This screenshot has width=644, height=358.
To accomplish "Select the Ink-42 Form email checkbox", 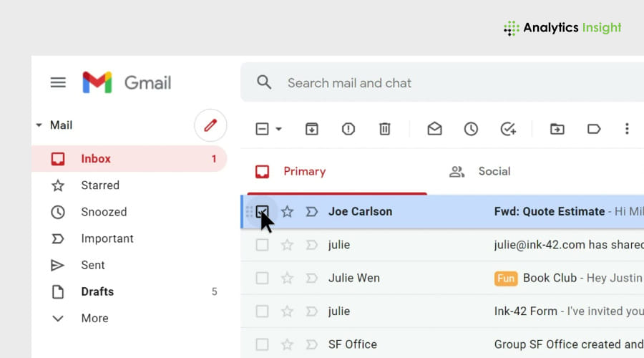I will click(262, 311).
